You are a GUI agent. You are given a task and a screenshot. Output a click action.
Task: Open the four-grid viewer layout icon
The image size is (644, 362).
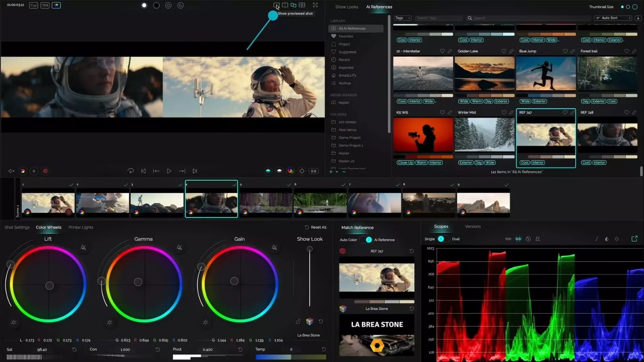[302, 5]
